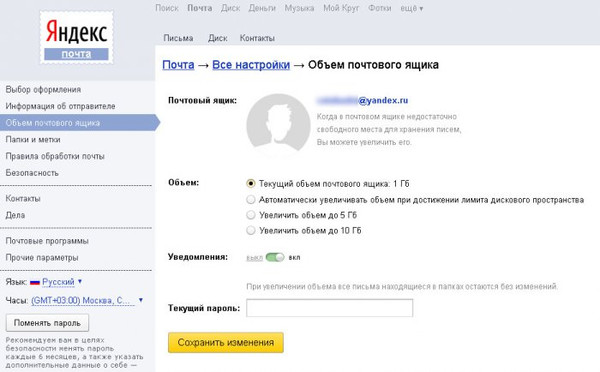This screenshot has width=600, height=372.
Task: Open Фотки in the top services bar
Action: (380, 8)
